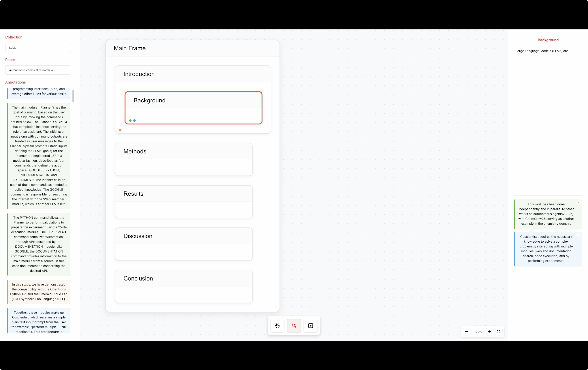Click the add frame plus-square tool
This screenshot has width=588, height=370.
coord(310,326)
